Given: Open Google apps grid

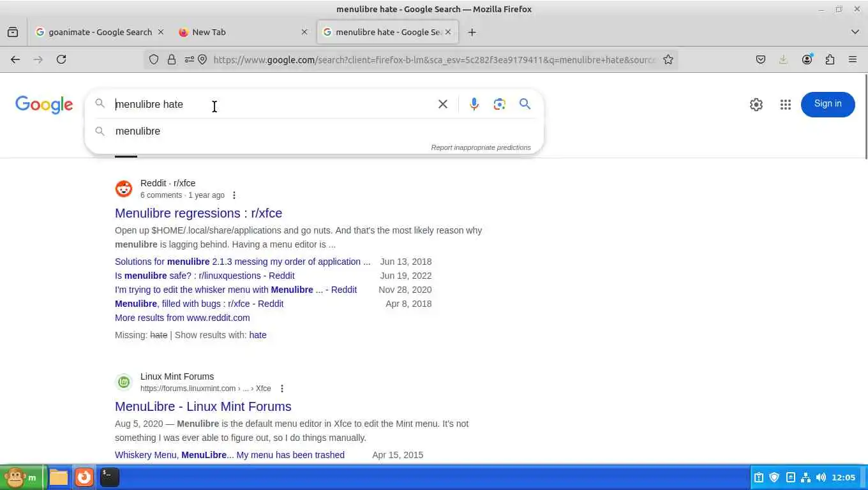Looking at the screenshot, I should tap(786, 105).
